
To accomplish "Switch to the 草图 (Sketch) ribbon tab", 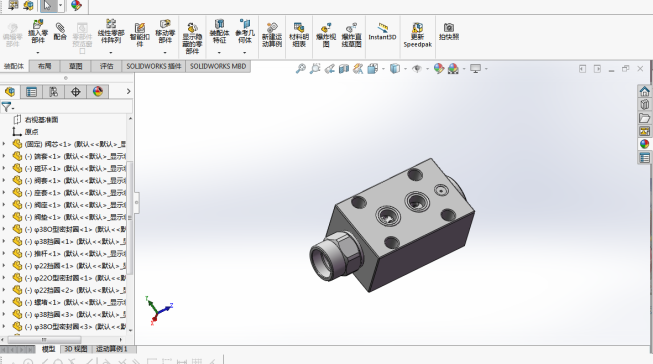I will [75, 66].
